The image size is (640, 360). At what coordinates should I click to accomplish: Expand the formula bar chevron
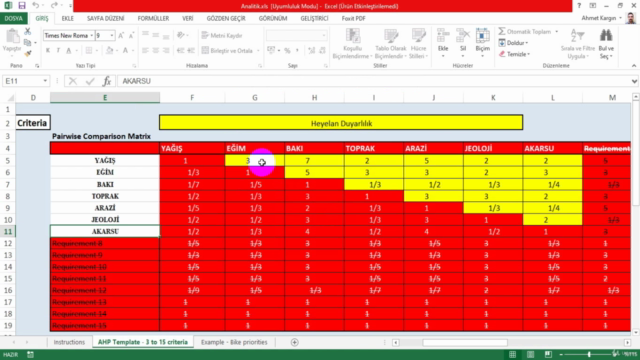pos(634,81)
